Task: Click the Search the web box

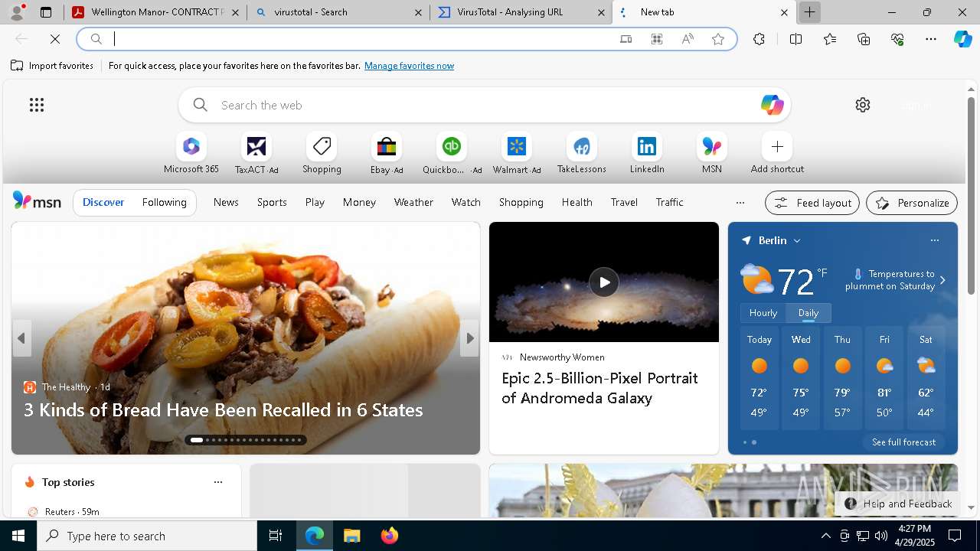Action: tap(484, 105)
